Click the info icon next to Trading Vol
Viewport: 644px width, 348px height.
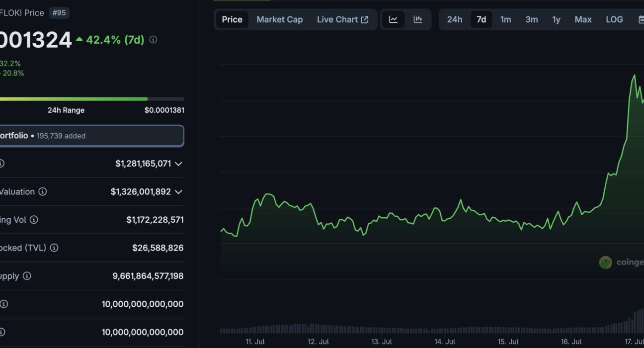pyautogui.click(x=34, y=219)
